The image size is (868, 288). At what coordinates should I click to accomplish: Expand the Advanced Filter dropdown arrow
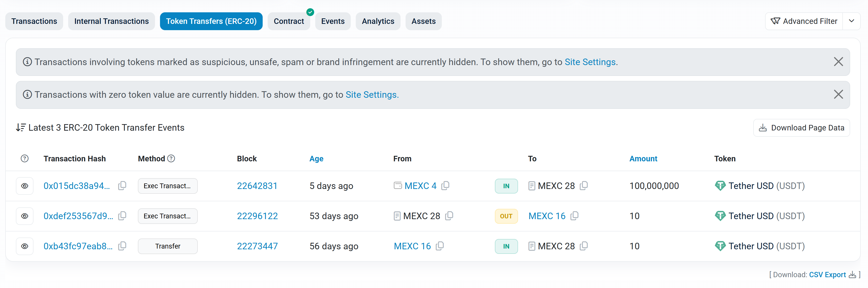click(x=851, y=21)
